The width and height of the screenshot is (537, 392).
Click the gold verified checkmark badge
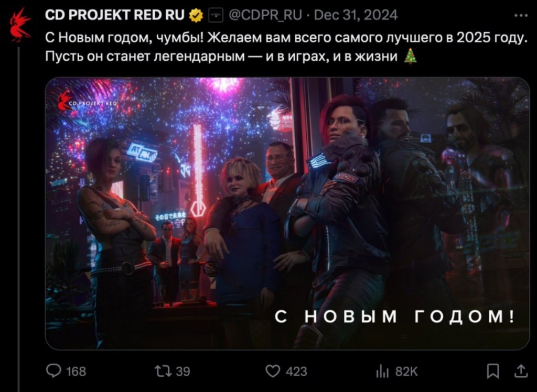[196, 15]
